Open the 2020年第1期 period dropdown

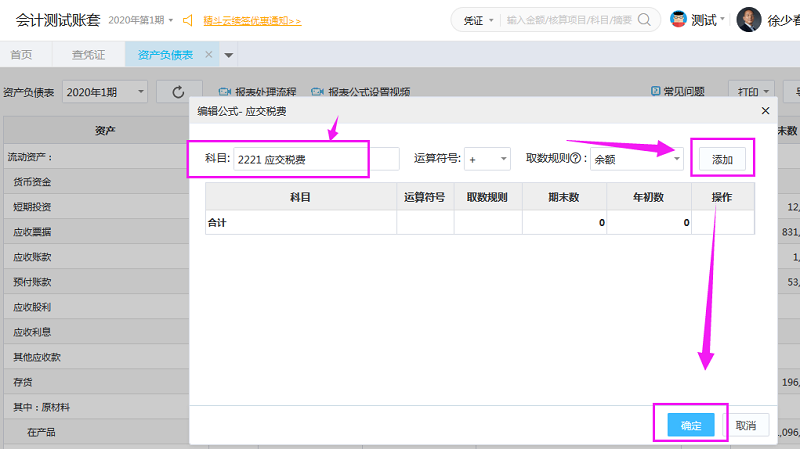tap(105, 92)
